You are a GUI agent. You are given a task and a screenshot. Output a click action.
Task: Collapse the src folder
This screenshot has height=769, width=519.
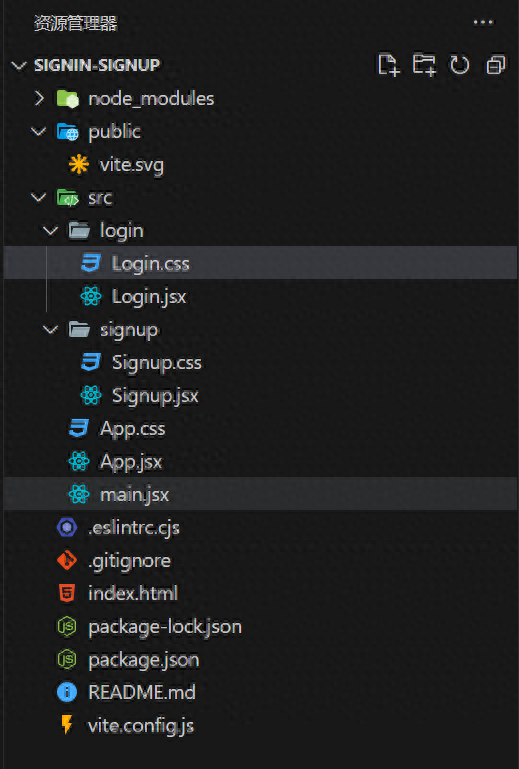click(x=39, y=198)
